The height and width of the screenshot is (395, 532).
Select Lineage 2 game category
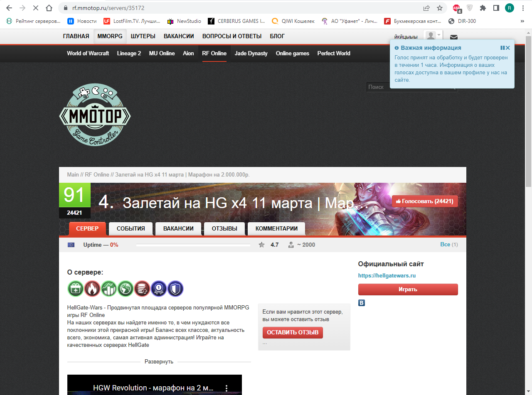(x=129, y=53)
